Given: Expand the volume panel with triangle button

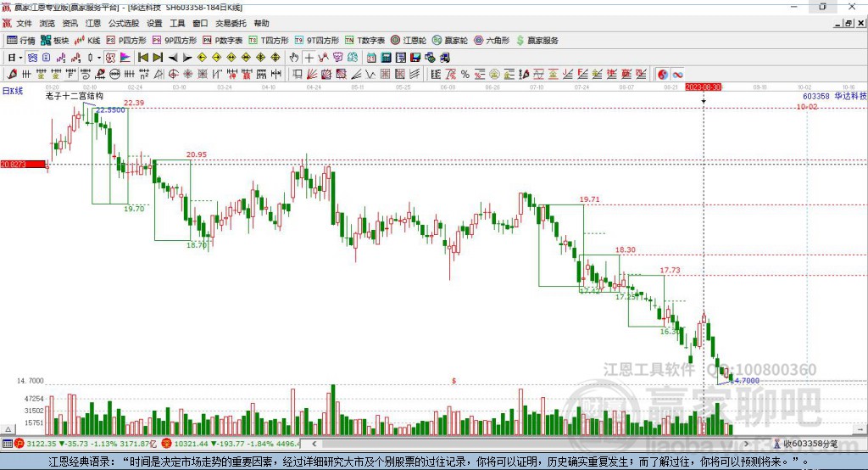Looking at the screenshot, I should tap(8, 429).
